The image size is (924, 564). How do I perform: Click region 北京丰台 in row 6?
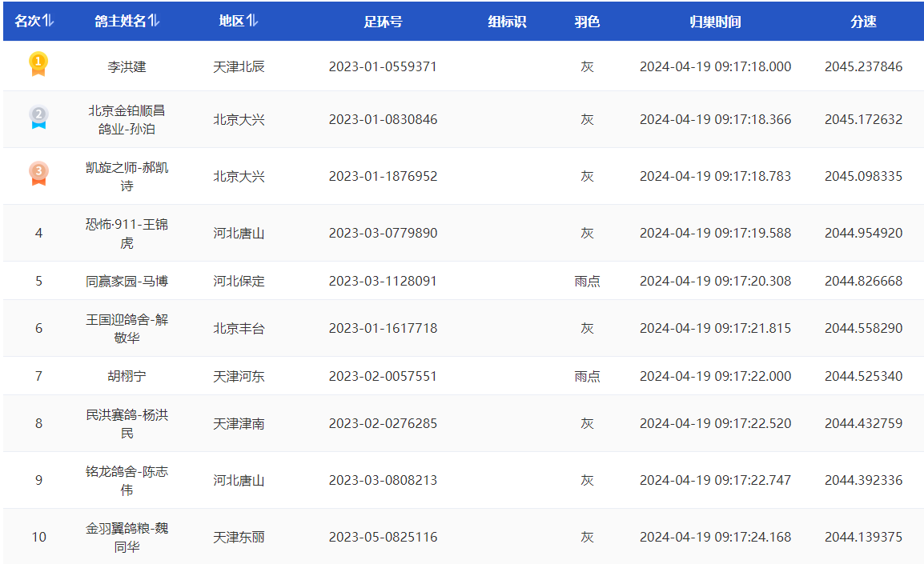[x=239, y=328]
